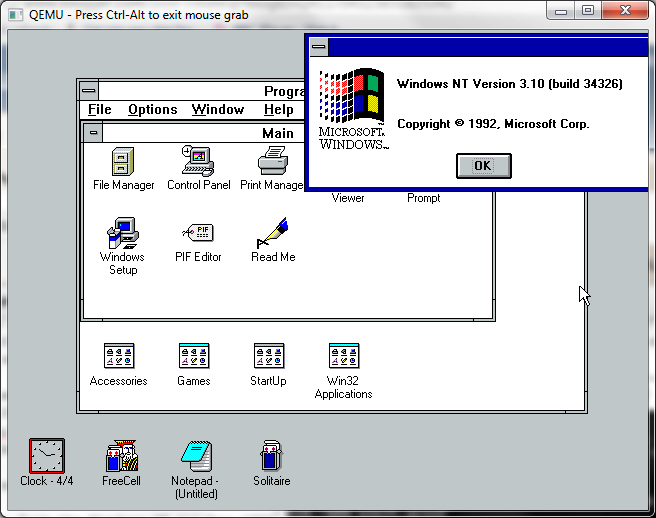Select the StartUp program group icon

pos(269,356)
